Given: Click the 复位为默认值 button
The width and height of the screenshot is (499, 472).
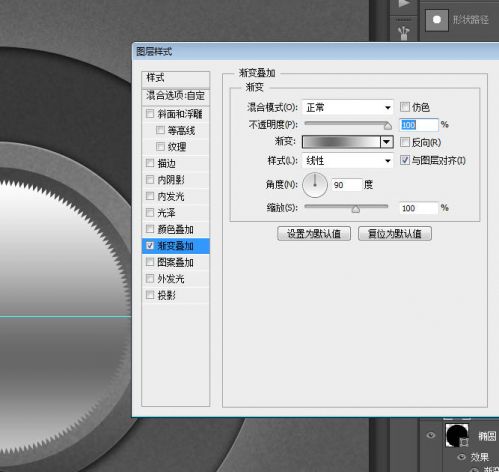Looking at the screenshot, I should 395,234.
